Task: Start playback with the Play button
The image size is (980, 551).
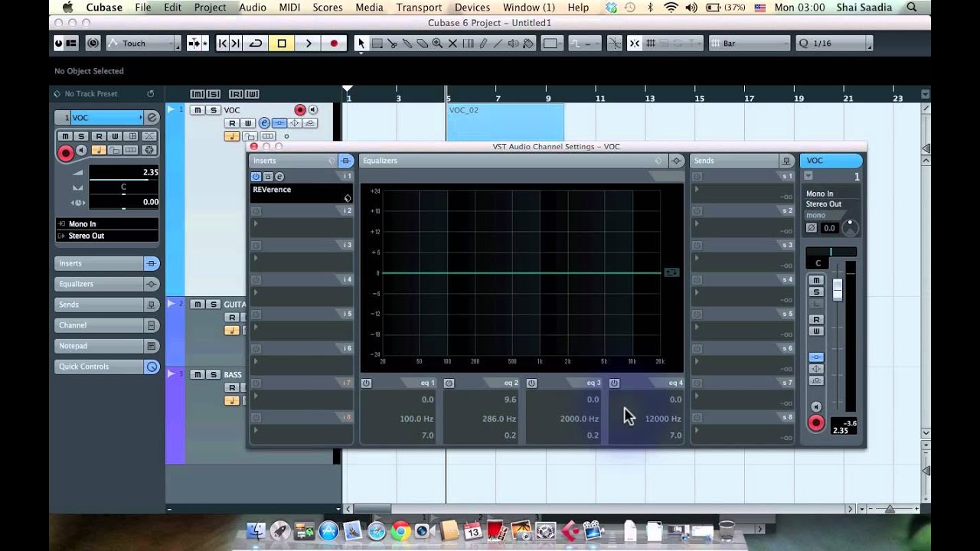Action: tap(309, 44)
